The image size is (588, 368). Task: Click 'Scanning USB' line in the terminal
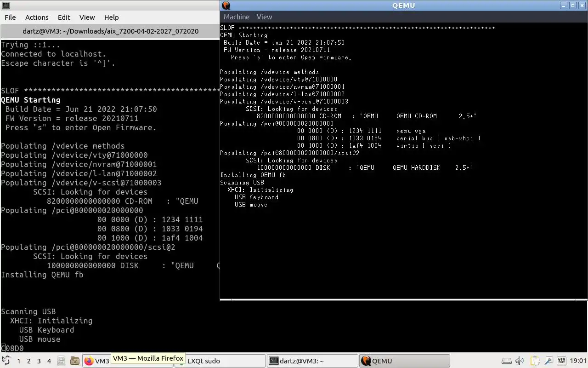point(28,311)
